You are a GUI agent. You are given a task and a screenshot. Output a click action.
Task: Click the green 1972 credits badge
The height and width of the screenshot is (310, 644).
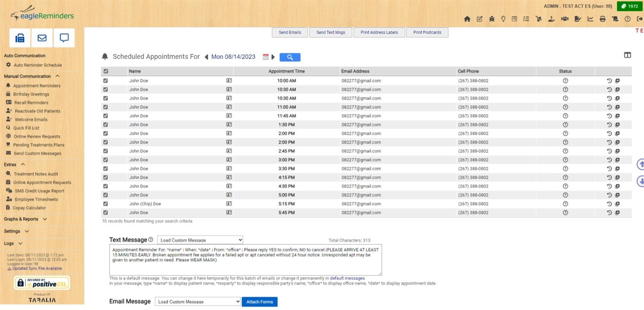[629, 6]
